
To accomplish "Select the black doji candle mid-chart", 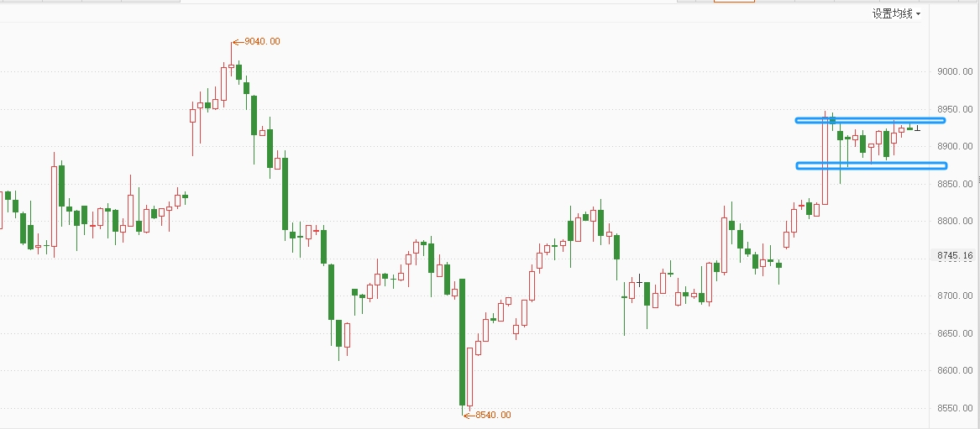I will 639,283.
